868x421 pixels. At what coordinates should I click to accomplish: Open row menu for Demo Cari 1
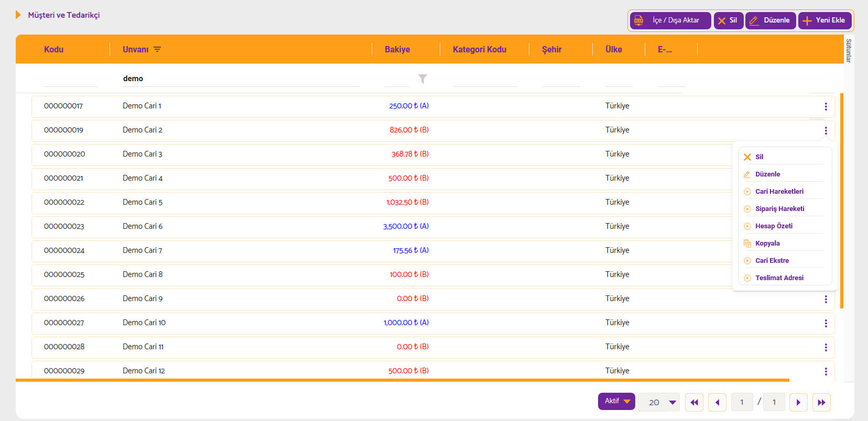[x=826, y=106]
